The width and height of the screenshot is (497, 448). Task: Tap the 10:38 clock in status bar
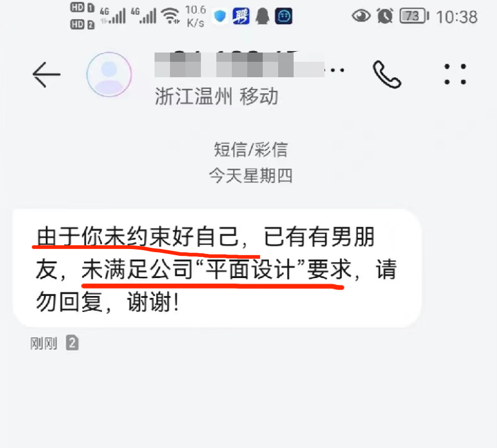[457, 17]
